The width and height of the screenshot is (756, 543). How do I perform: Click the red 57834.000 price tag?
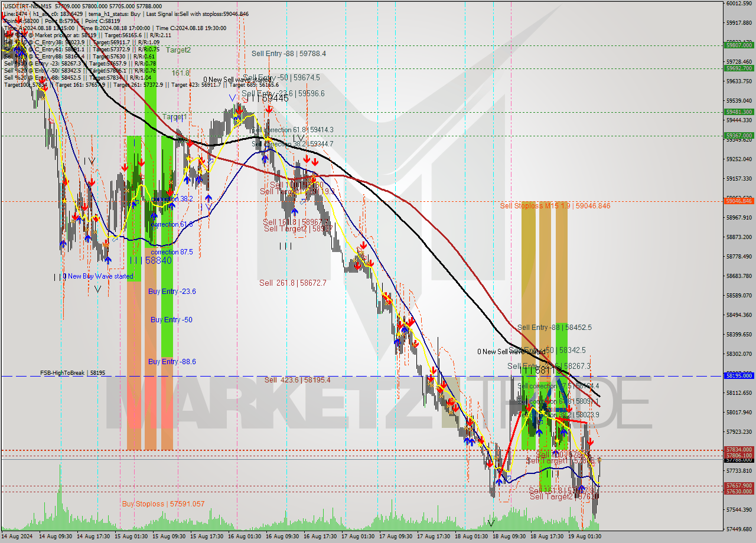click(x=739, y=450)
